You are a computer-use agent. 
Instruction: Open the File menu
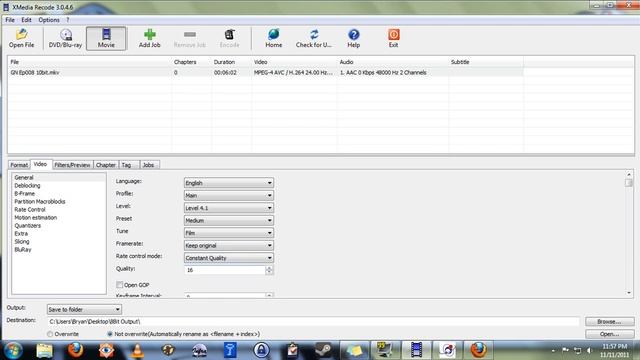(10, 20)
